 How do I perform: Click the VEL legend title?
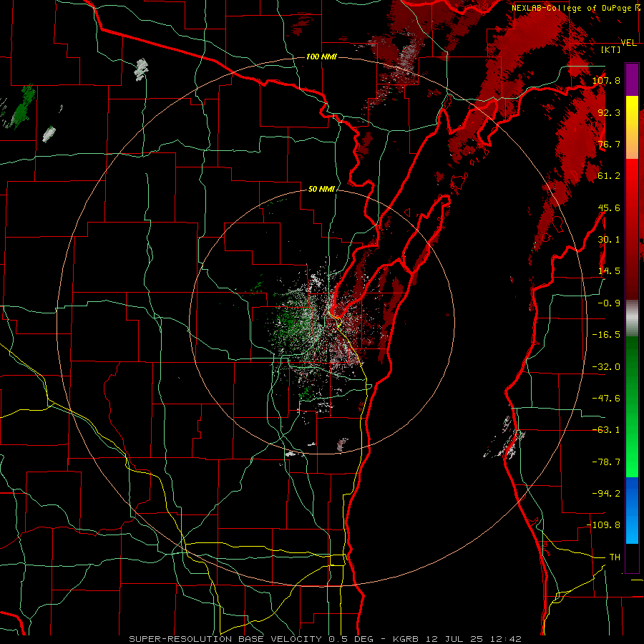coord(628,43)
